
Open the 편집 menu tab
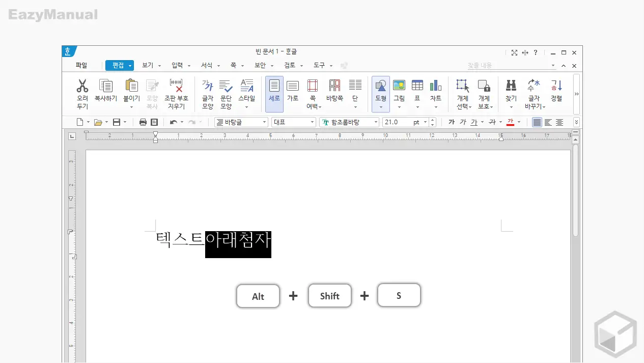point(120,65)
